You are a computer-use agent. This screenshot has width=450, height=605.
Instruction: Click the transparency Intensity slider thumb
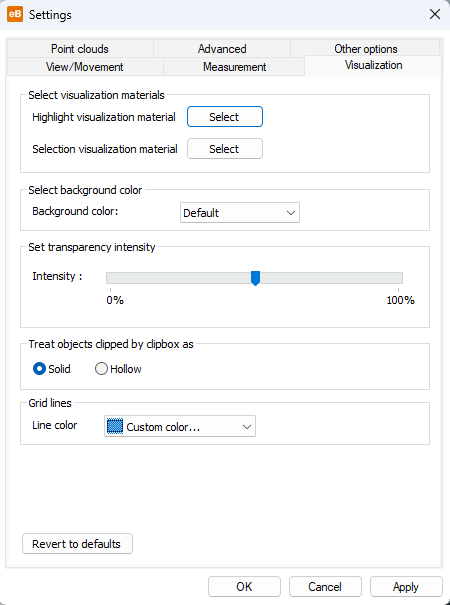tap(255, 278)
